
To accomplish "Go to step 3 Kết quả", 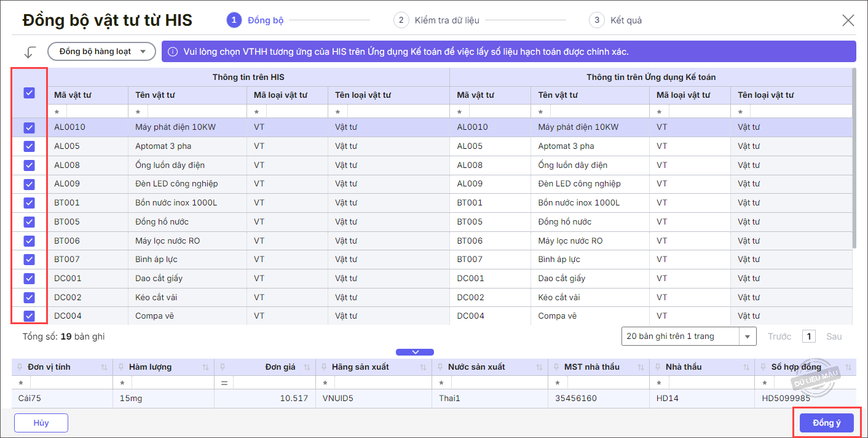I will click(x=616, y=20).
